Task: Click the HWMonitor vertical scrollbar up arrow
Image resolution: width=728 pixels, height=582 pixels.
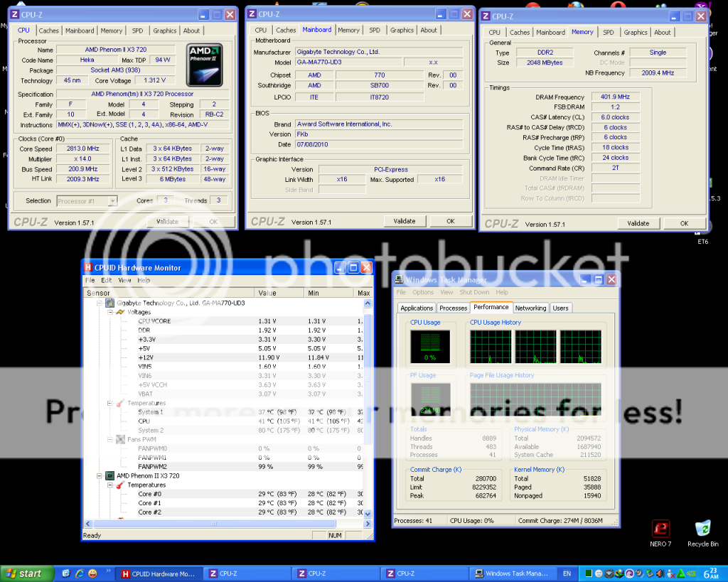Action: [368, 303]
